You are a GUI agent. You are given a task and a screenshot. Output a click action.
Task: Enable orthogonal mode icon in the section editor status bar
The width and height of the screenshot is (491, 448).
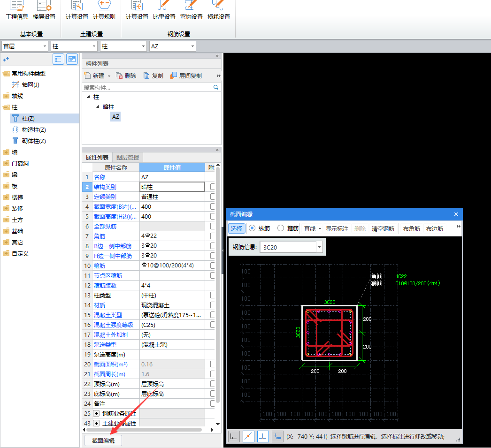pos(234,436)
